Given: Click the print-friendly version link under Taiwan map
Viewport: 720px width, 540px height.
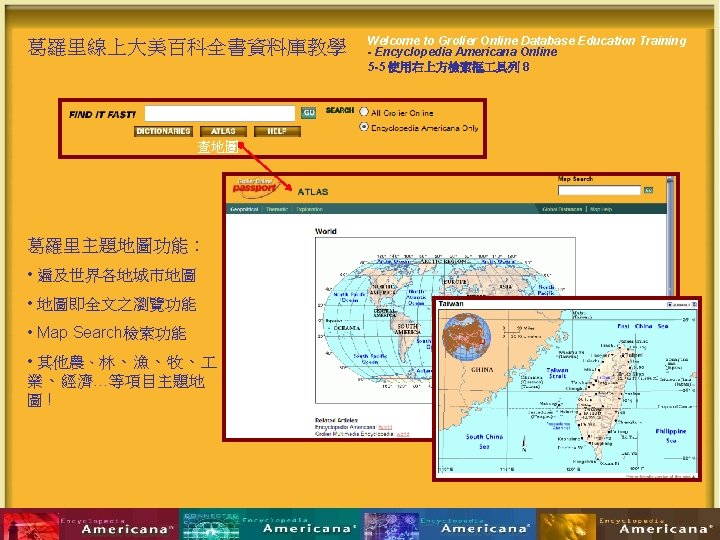Looking at the screenshot, I should pos(660,477).
